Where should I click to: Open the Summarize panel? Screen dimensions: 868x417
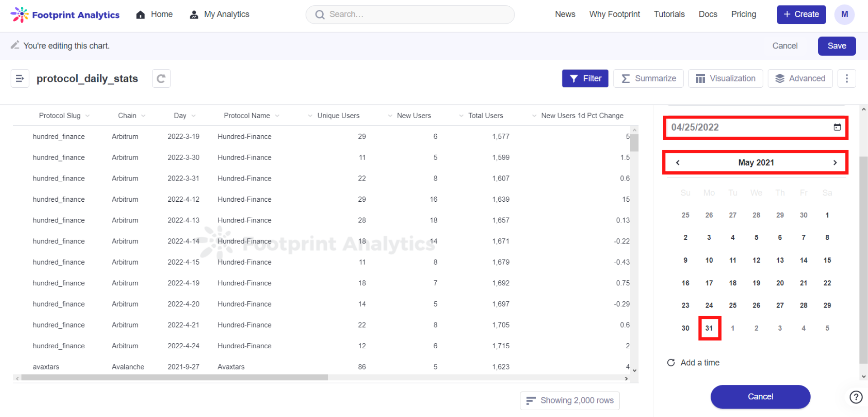[x=648, y=79]
